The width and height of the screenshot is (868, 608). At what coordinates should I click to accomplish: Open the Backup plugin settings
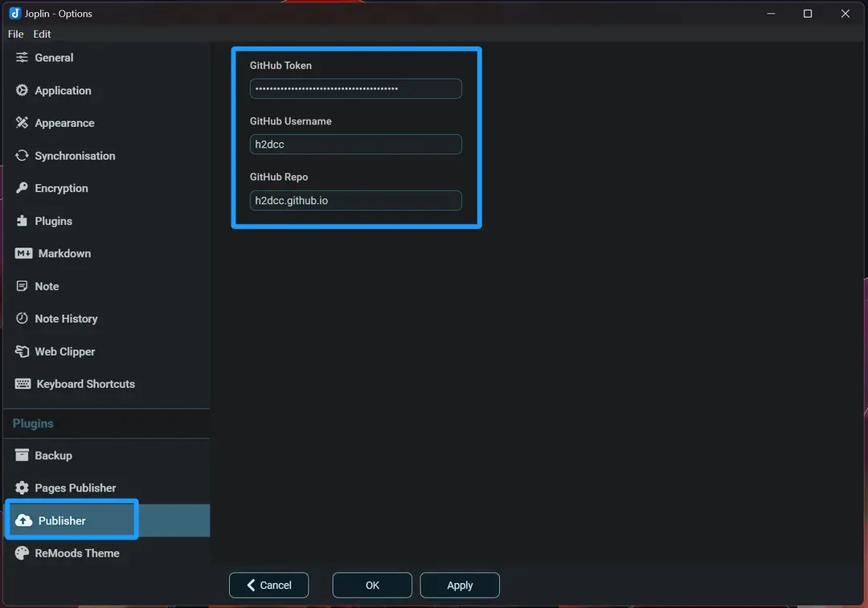coord(53,455)
